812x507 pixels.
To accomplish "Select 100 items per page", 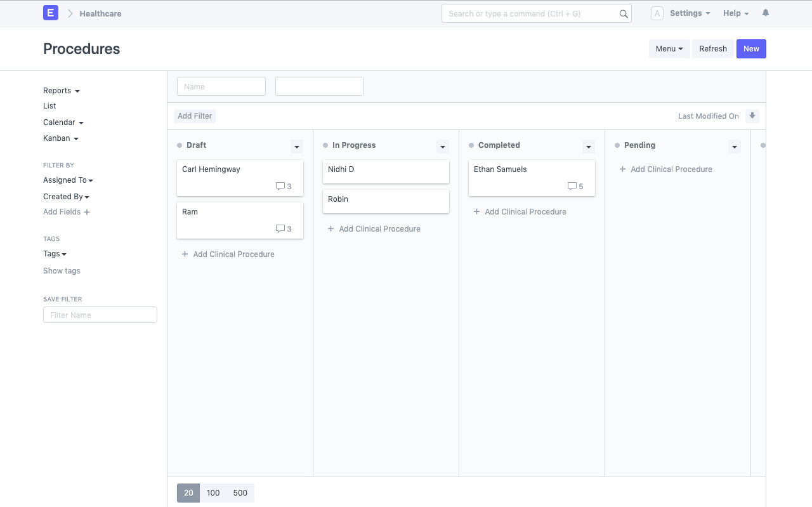I will click(213, 493).
